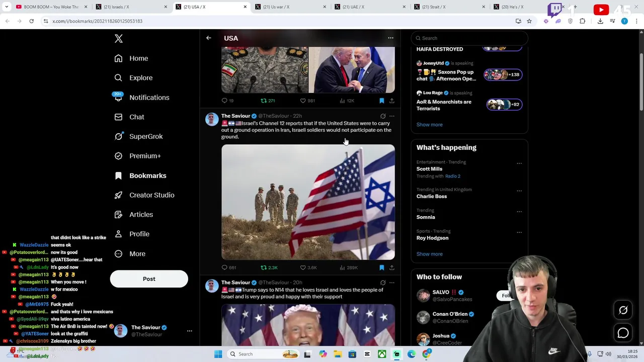Like the Channel 12 post with 3.6K
644x362 pixels.
[308, 267]
